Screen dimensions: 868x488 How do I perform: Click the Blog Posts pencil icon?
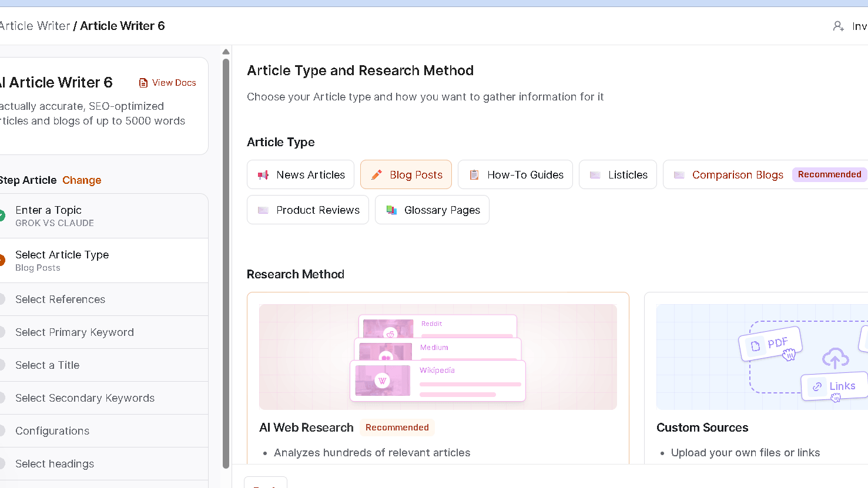click(x=377, y=175)
